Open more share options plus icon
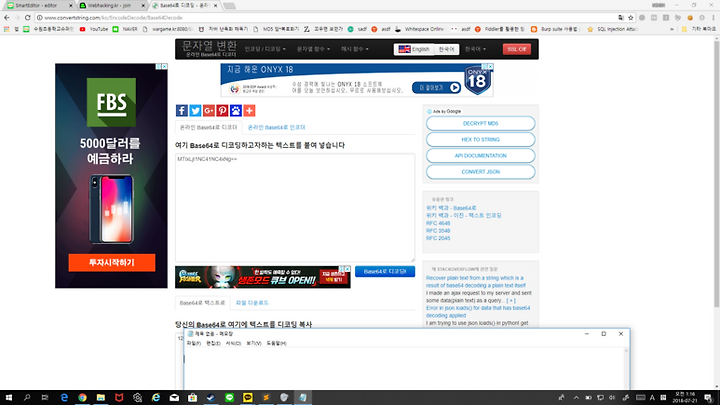Image resolution: width=720 pixels, height=405 pixels. pos(249,110)
